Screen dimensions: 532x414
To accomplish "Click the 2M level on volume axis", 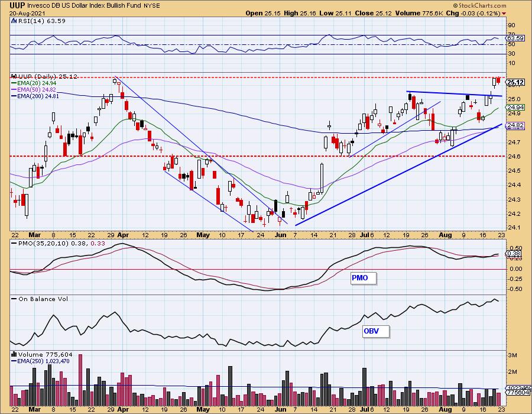I will click(x=512, y=372).
